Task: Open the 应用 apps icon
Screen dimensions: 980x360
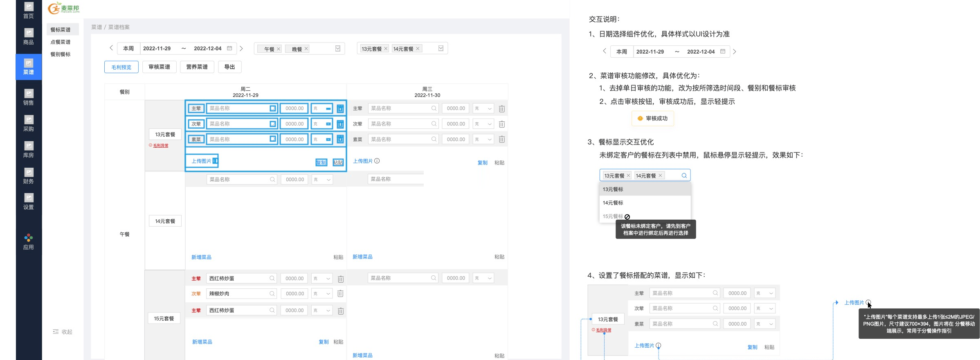Action: click(x=29, y=242)
